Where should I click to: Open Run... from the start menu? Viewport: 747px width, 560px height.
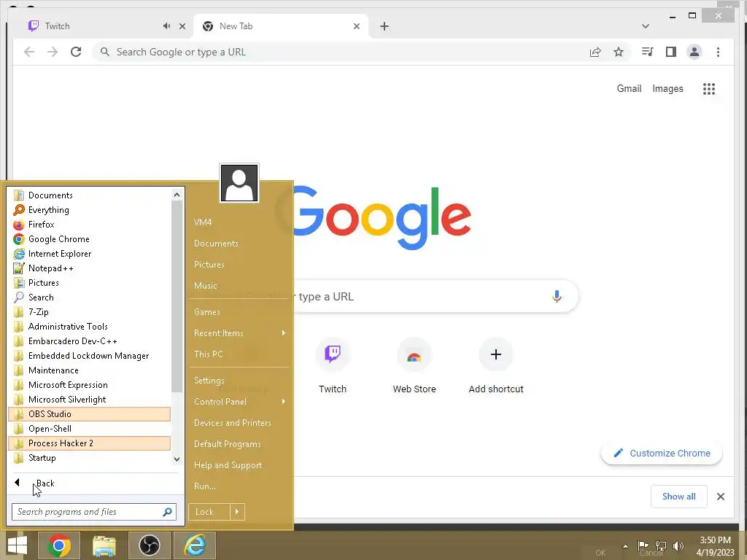(239, 486)
